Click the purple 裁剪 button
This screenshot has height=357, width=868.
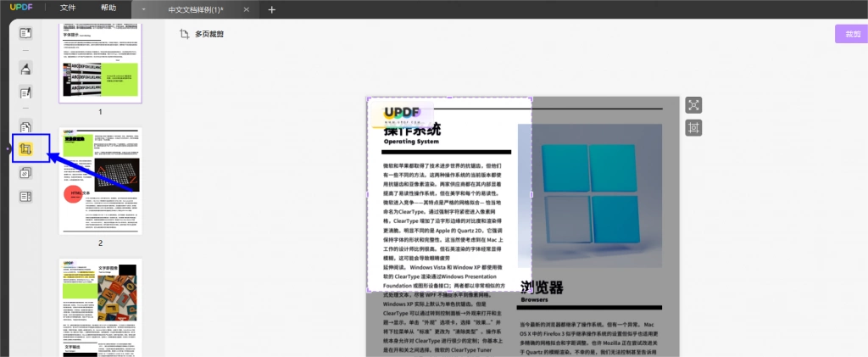tap(849, 34)
